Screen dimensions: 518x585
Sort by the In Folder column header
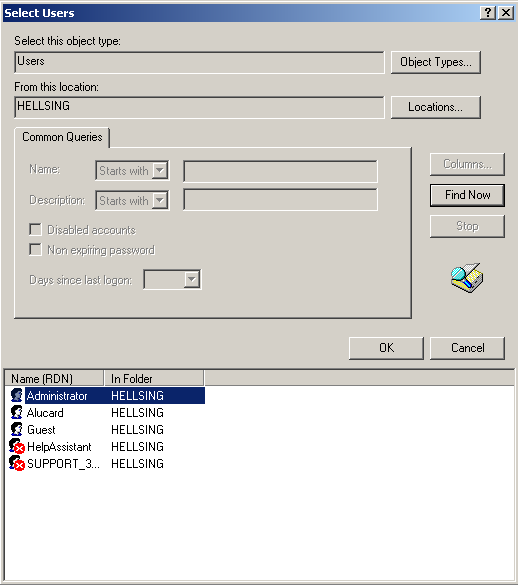pyautogui.click(x=154, y=378)
